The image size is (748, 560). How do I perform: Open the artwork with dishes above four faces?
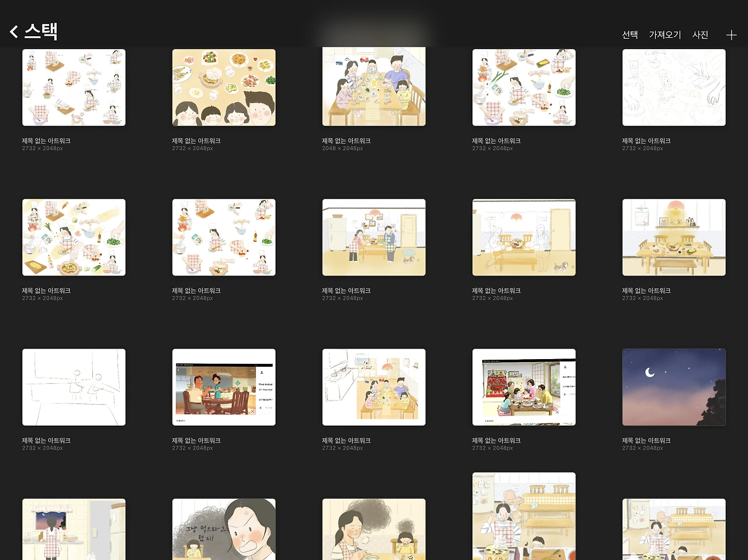tap(224, 87)
